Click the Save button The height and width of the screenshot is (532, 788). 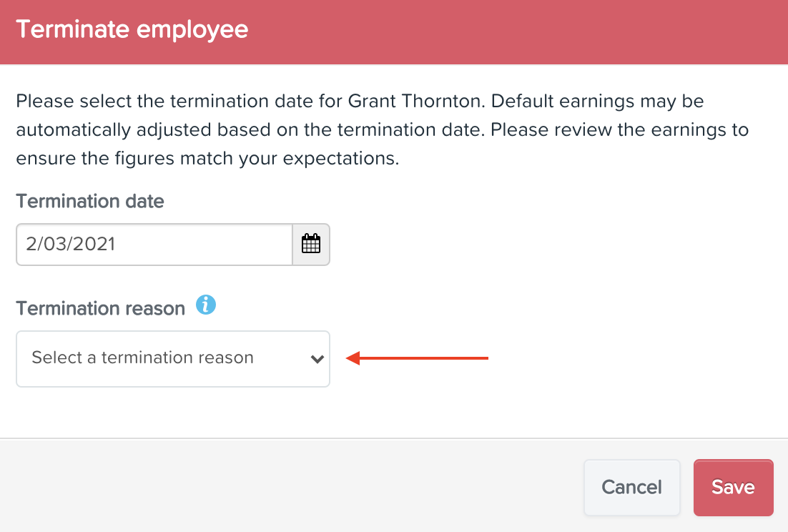point(733,487)
